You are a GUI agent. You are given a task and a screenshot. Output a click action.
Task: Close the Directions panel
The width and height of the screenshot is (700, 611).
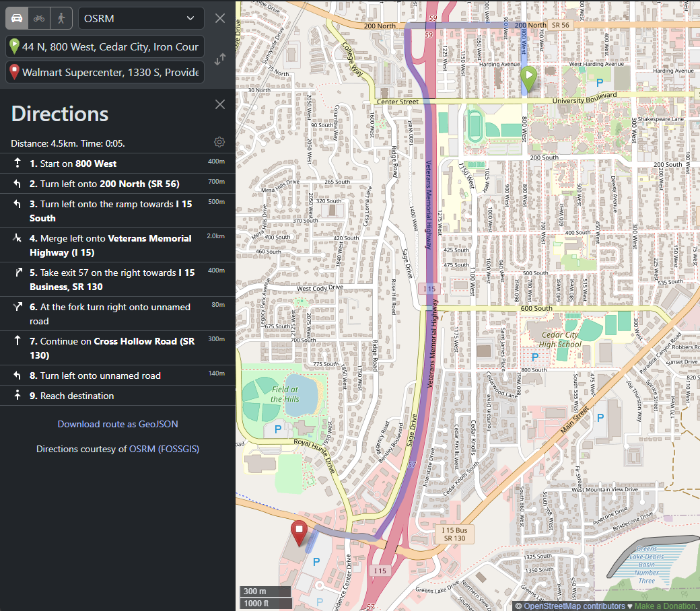click(219, 104)
